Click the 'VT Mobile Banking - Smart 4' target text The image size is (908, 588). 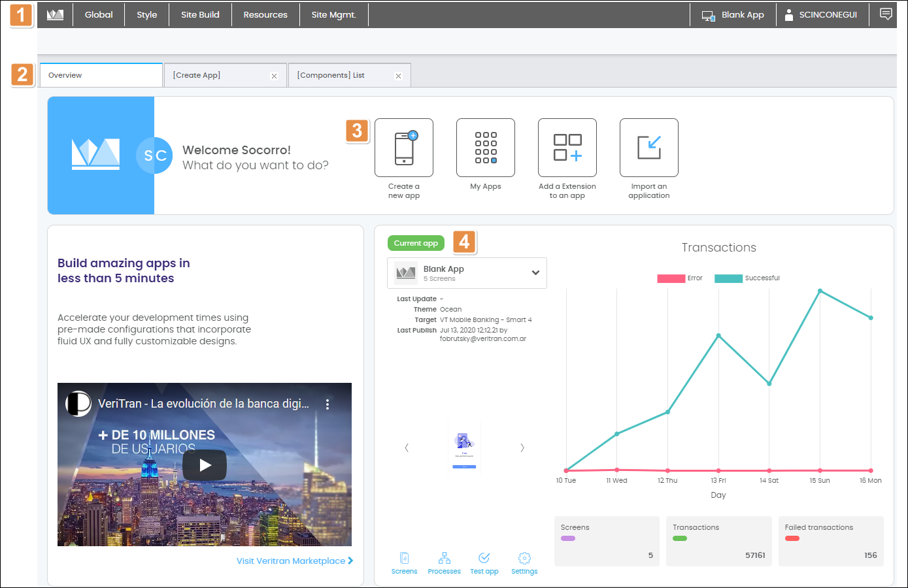[x=486, y=320]
